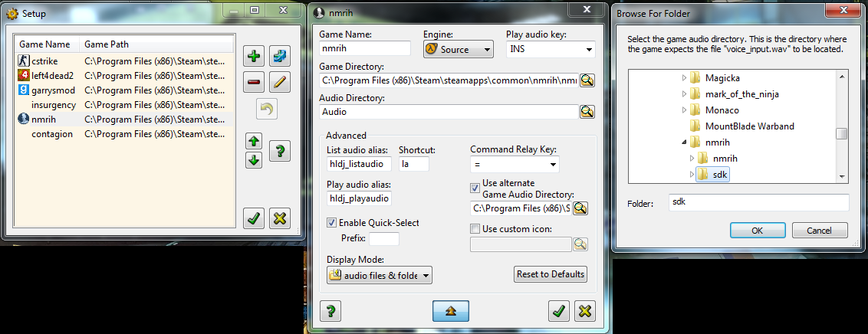This screenshot has height=334, width=868.
Task: Click the Game Name input field
Action: (x=365, y=49)
